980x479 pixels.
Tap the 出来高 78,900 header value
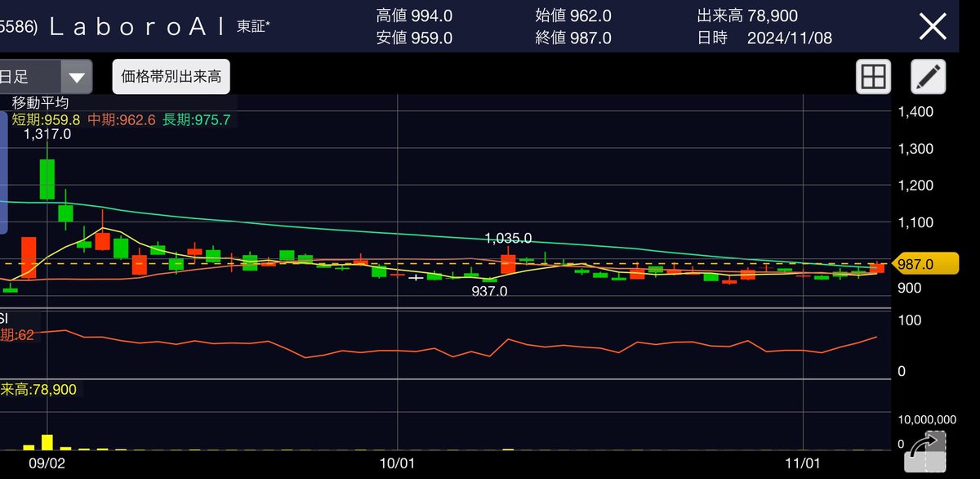click(747, 16)
